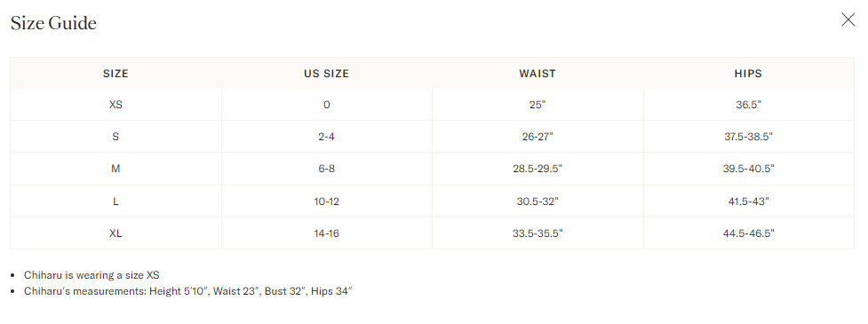Select waist 26-27" cell
Image resolution: width=868 pixels, height=324 pixels.
pos(538,137)
